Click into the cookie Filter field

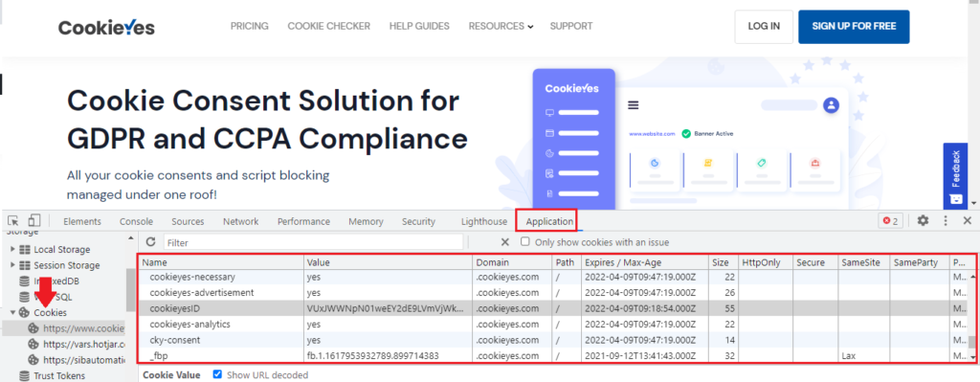coord(313,242)
